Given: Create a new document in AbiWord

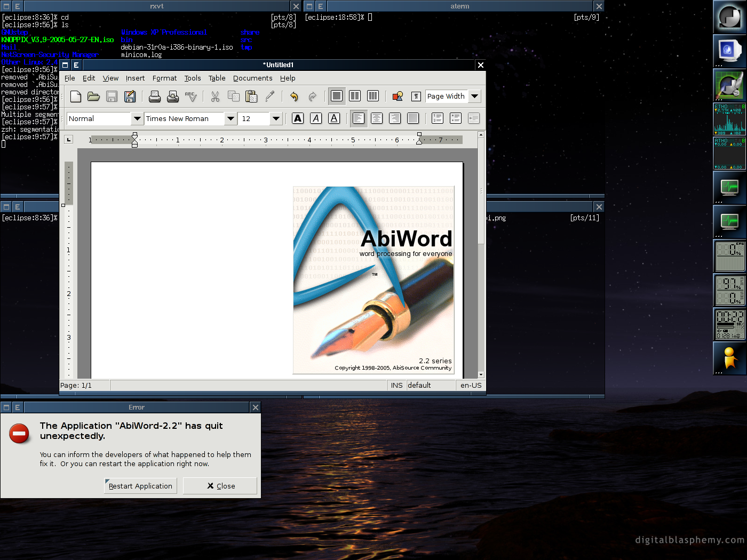Looking at the screenshot, I should pyautogui.click(x=76, y=97).
